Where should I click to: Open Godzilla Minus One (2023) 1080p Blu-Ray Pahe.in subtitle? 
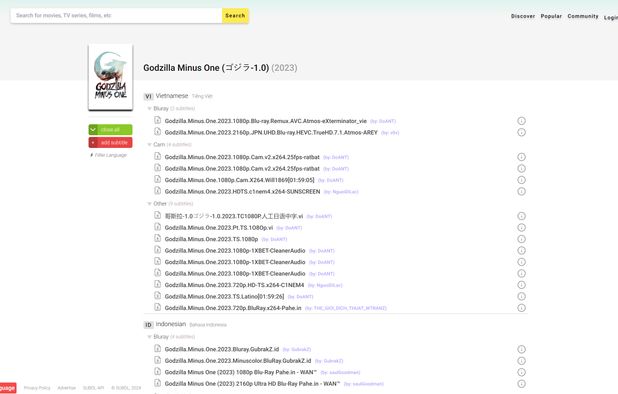click(241, 372)
